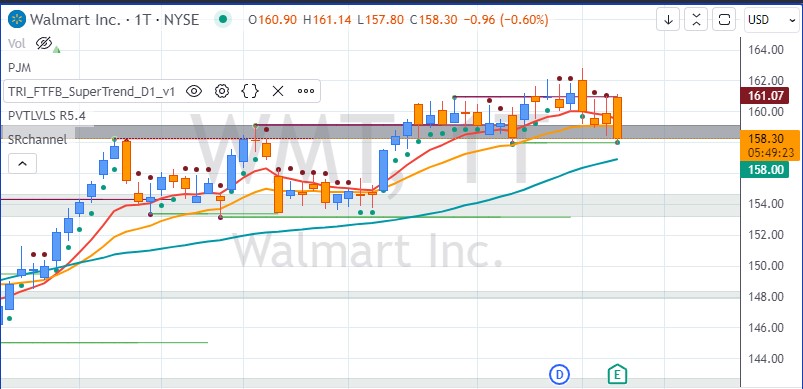The image size is (803, 389).
Task: Click the close price C158.30 value
Action: tap(434, 20)
